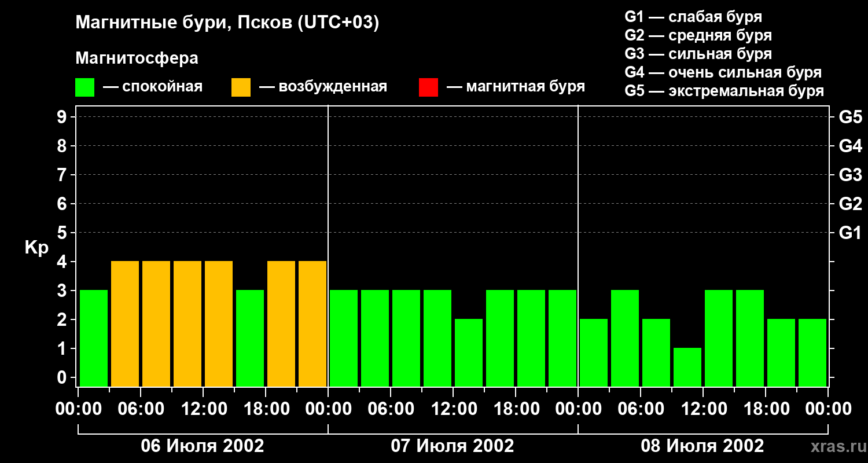Select the chart title 'Магнитные бури, Псков (UTC+03)'
868x463 pixels.
click(227, 23)
